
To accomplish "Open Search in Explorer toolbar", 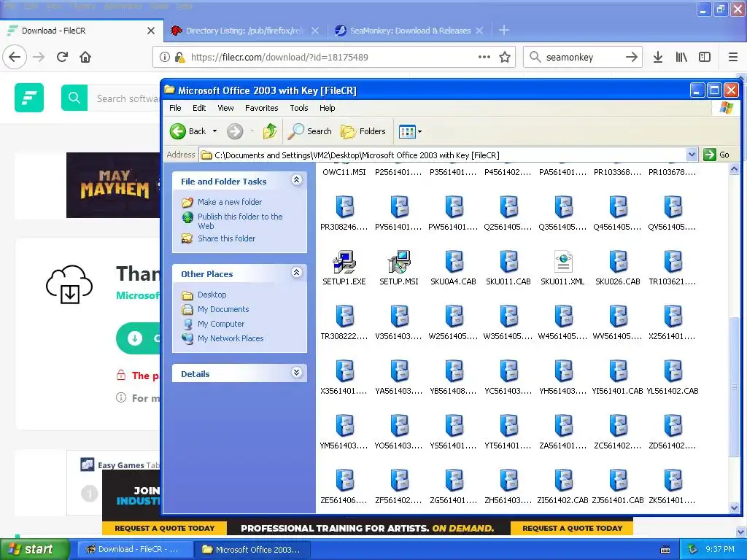I will click(x=309, y=131).
